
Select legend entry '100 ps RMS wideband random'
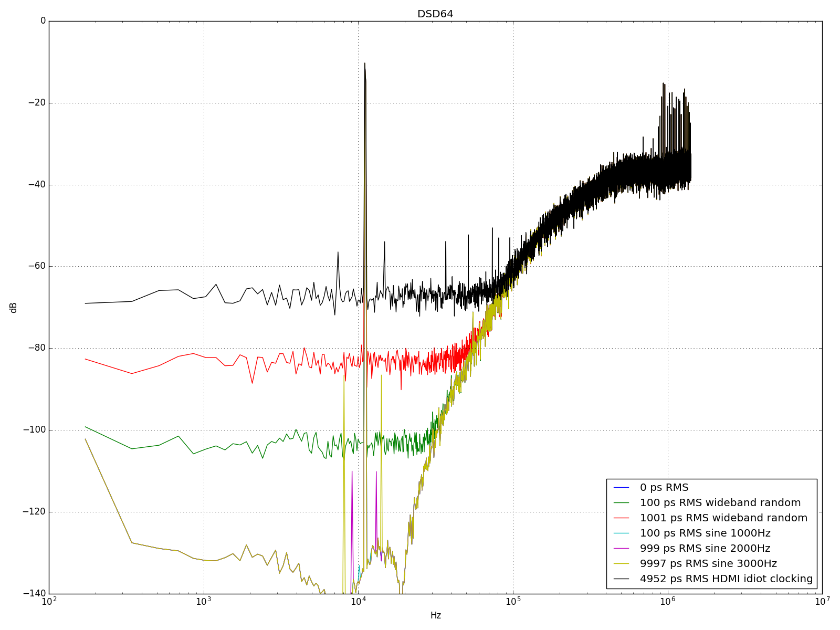coord(720,503)
